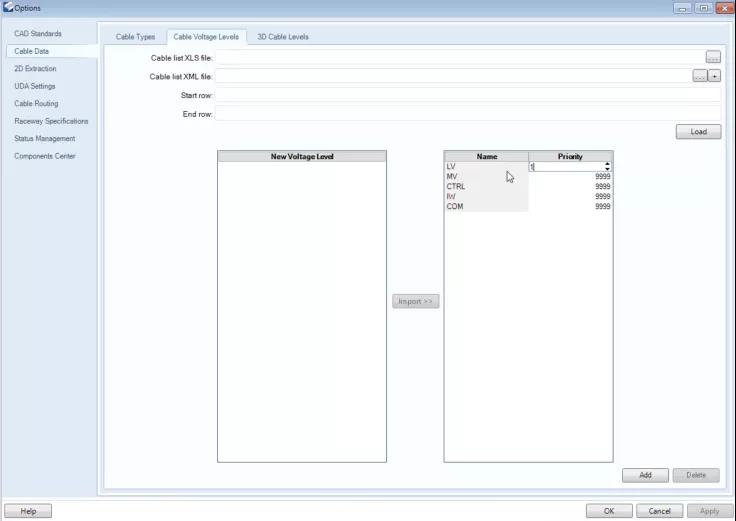
Task: Click the New Voltage Level column header
Action: pos(302,156)
